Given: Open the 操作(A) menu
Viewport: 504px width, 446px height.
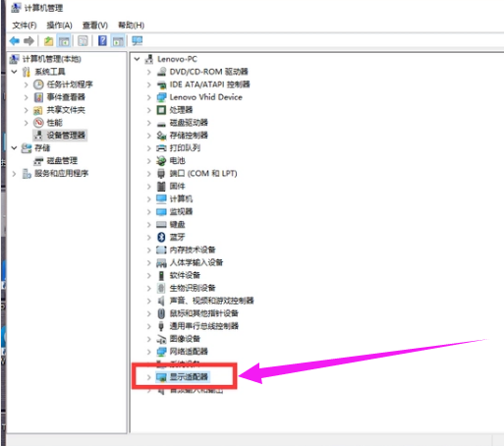Looking at the screenshot, I should click(59, 26).
